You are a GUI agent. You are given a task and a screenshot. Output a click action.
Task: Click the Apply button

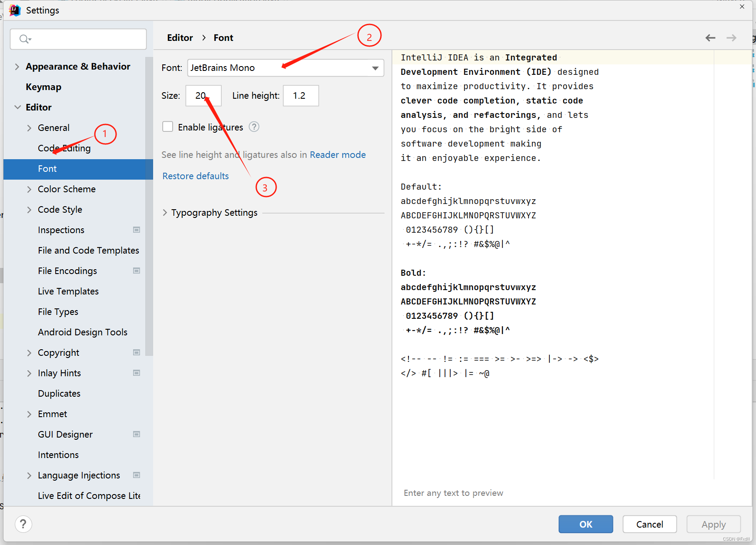pos(713,524)
